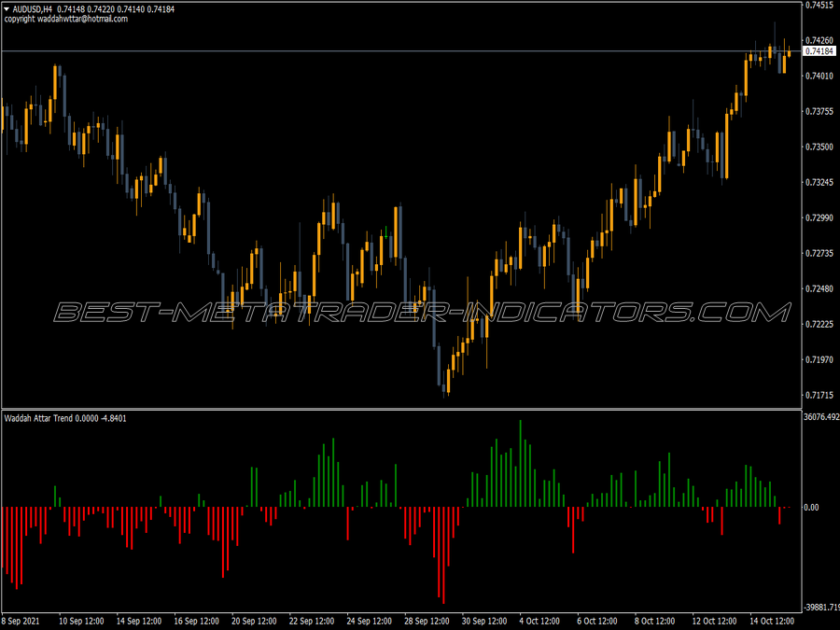
Task: Select the 4 Oct 12:00 time label
Action: coord(539,621)
